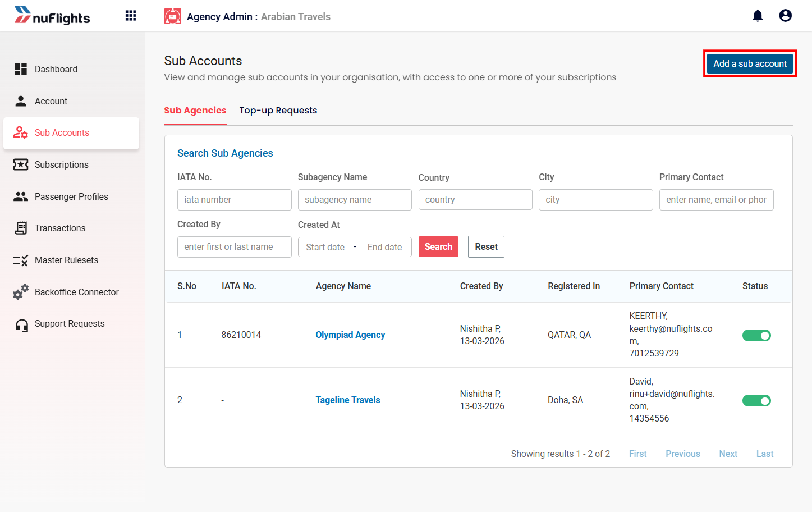Click the Transactions receipt icon
Viewport: 812px width, 512px height.
tap(21, 228)
